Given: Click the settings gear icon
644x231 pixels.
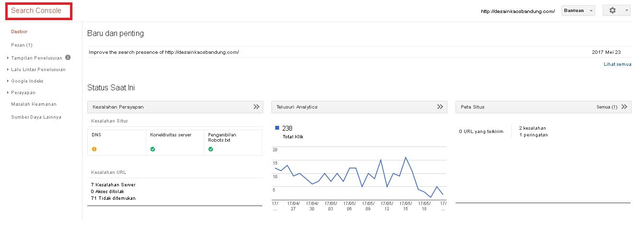Looking at the screenshot, I should [x=612, y=11].
